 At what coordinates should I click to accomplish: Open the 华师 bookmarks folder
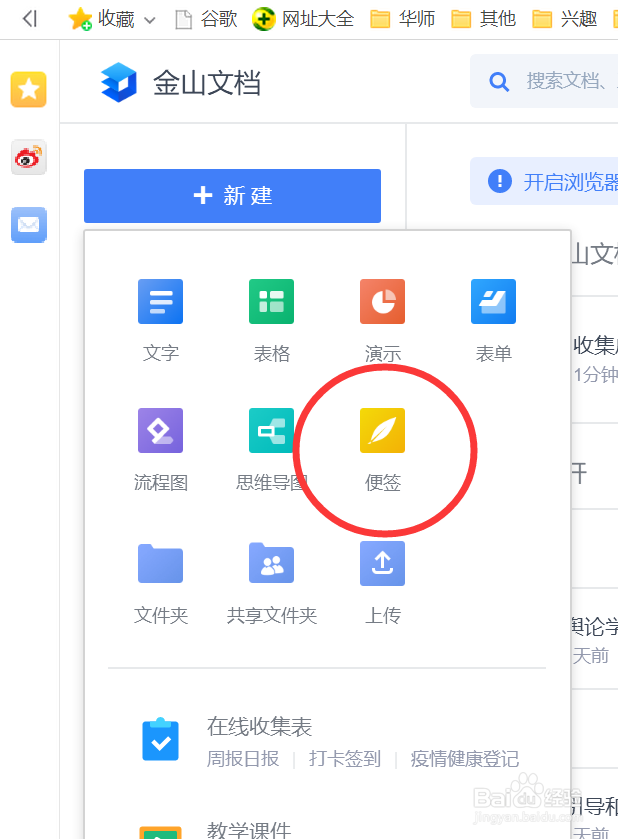point(402,19)
